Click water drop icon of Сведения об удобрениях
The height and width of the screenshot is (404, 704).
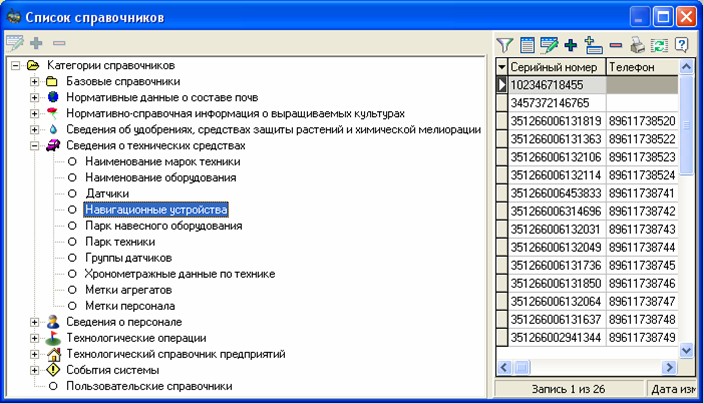coord(53,129)
